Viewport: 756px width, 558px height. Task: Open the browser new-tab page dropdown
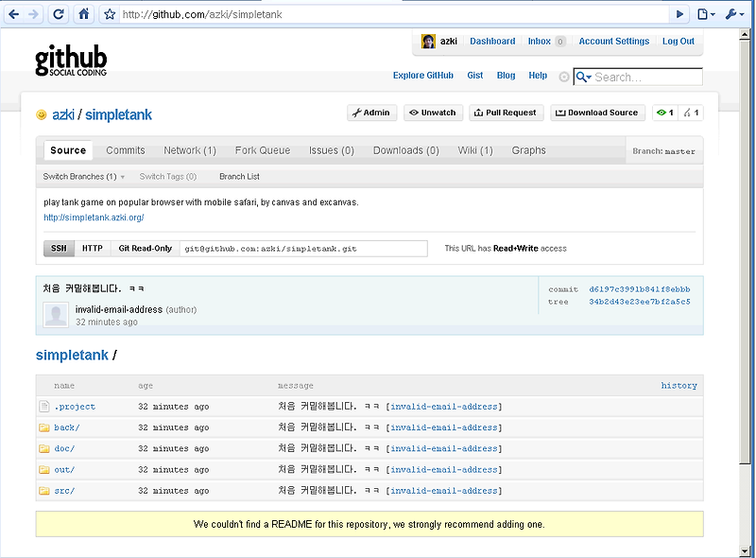pos(704,13)
